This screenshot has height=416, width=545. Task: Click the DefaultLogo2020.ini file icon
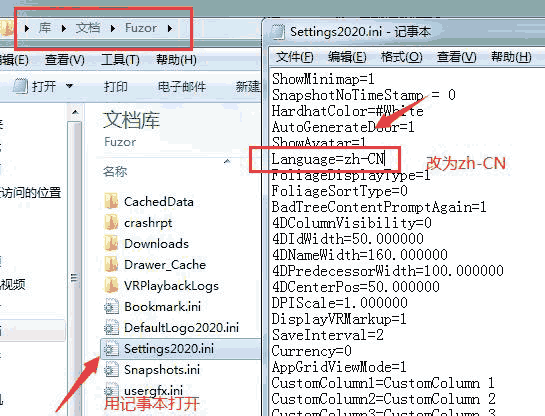(111, 327)
